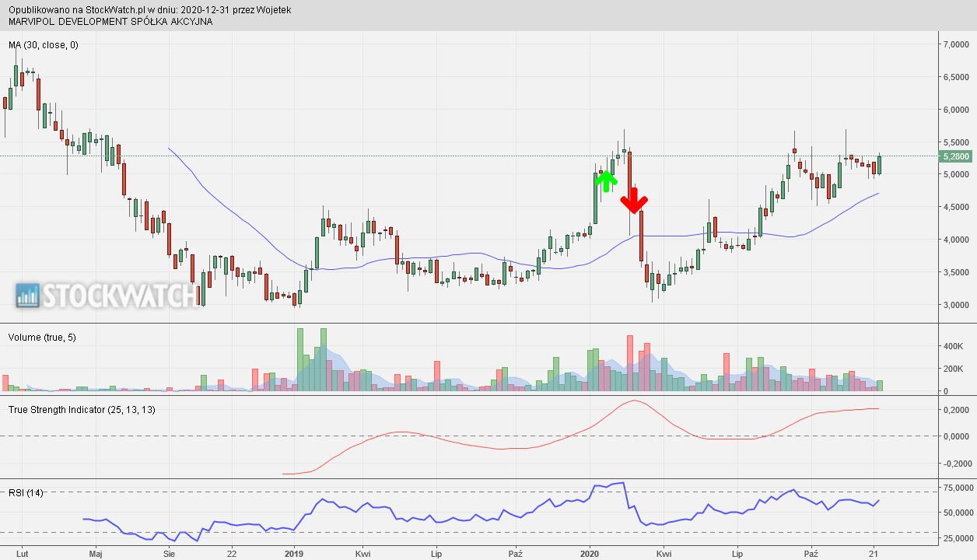This screenshot has height=560, width=977.
Task: Click the current price tag 5,2800
Action: [956, 156]
